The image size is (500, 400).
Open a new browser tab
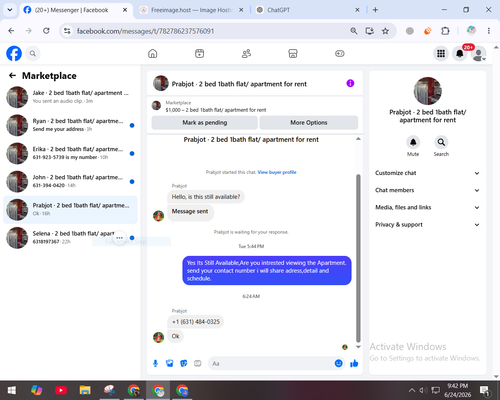375,10
